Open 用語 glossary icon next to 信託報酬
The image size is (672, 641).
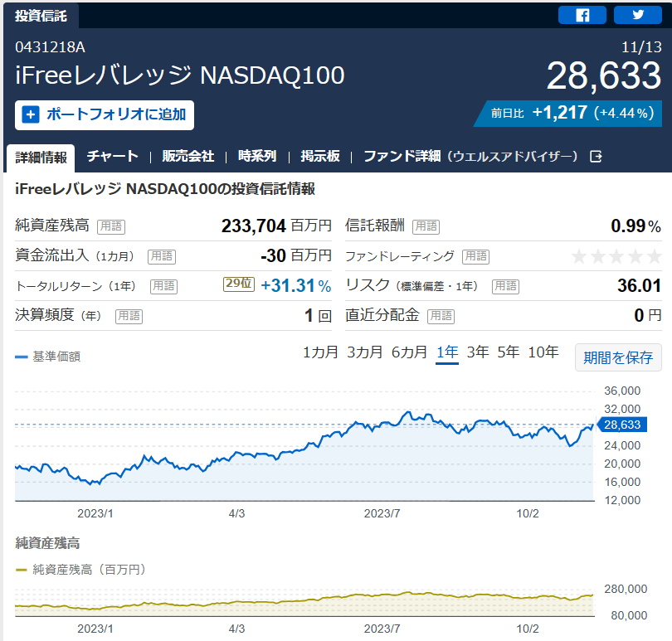pos(426,226)
